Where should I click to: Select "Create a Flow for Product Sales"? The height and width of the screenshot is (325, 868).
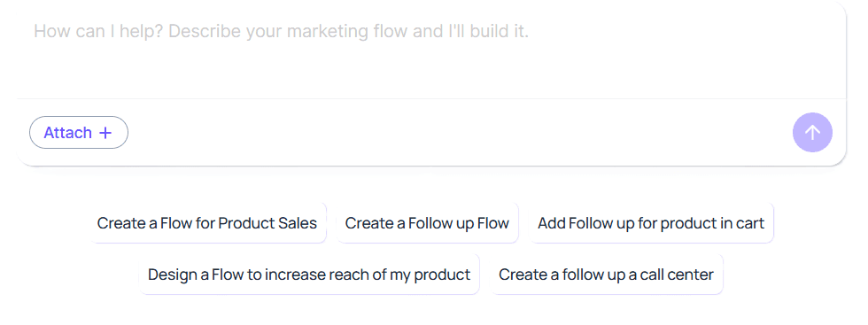point(207,223)
